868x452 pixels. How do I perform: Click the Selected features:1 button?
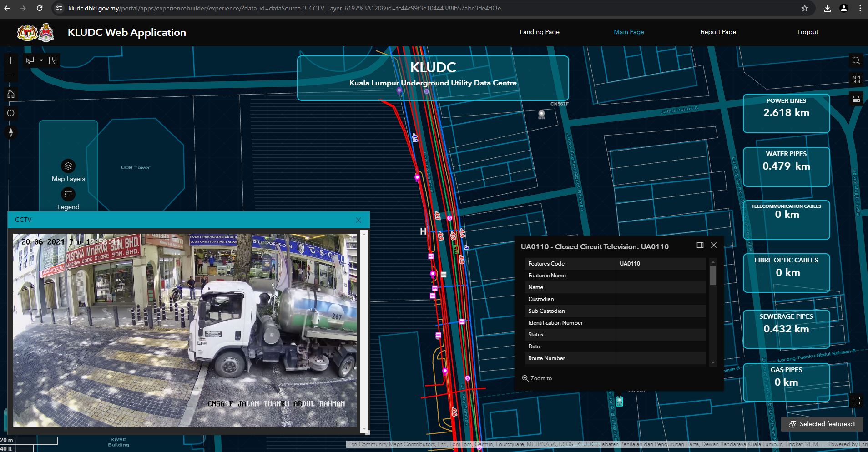[x=823, y=424]
